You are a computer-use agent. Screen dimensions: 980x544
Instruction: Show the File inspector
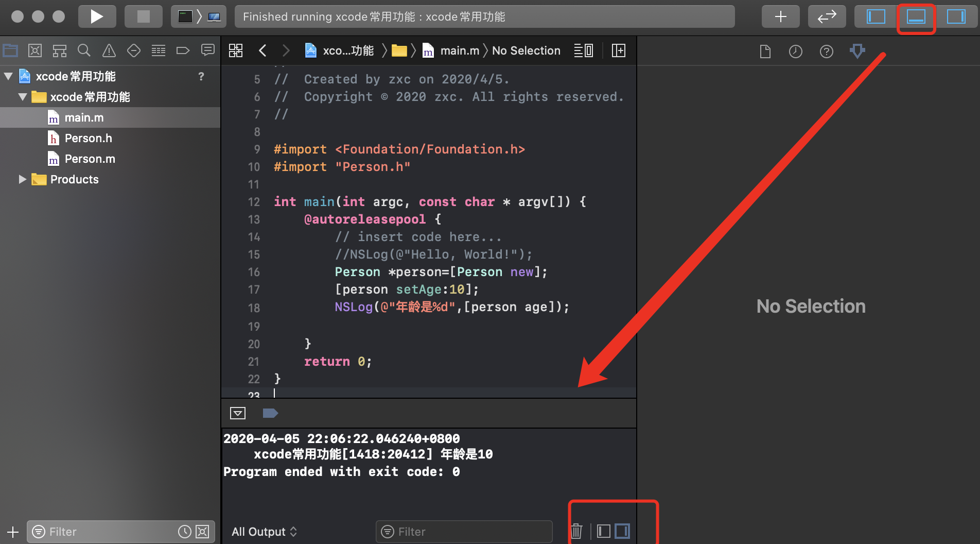pos(765,51)
